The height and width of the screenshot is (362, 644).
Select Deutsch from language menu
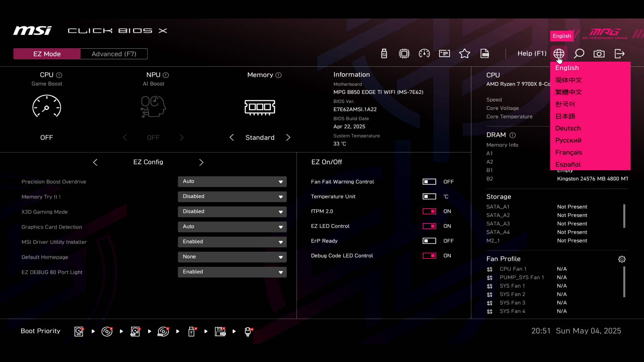(568, 128)
